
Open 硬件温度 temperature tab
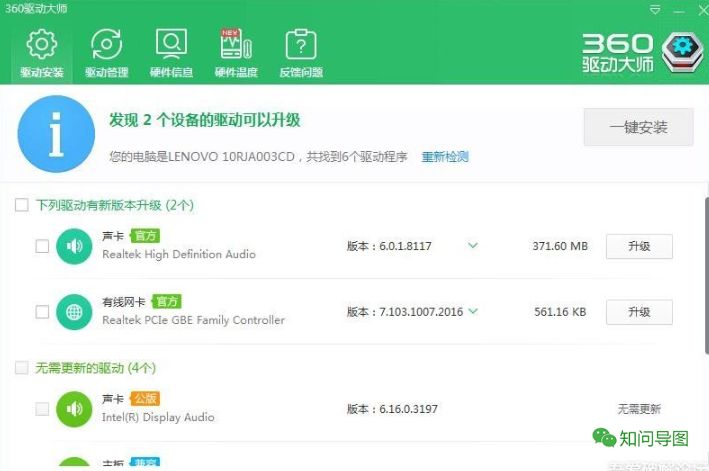point(236,52)
